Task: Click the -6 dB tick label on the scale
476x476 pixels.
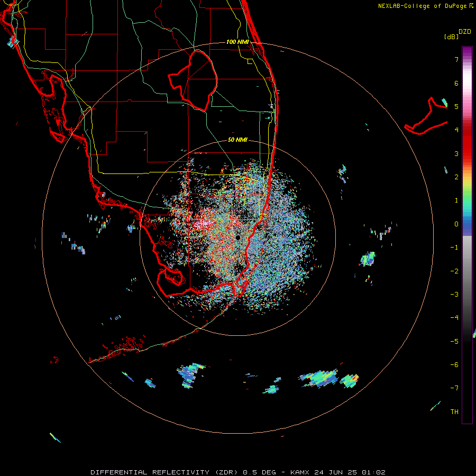Action: click(x=454, y=365)
